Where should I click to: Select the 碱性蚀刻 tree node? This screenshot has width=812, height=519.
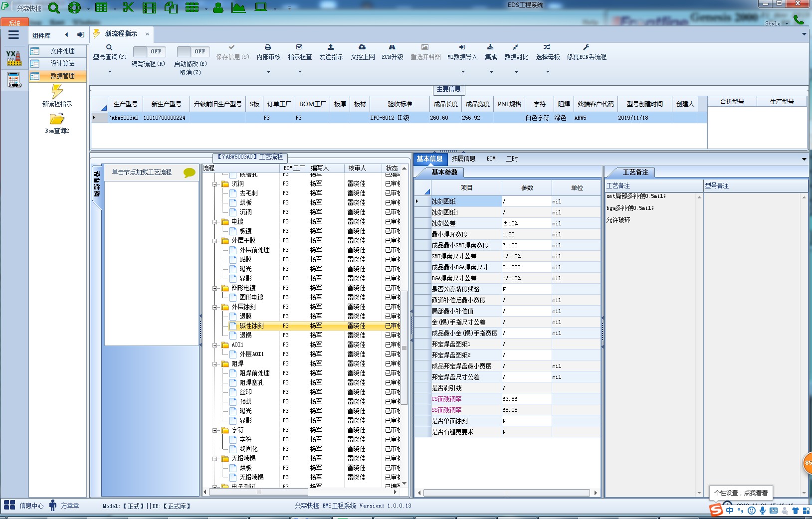251,326
